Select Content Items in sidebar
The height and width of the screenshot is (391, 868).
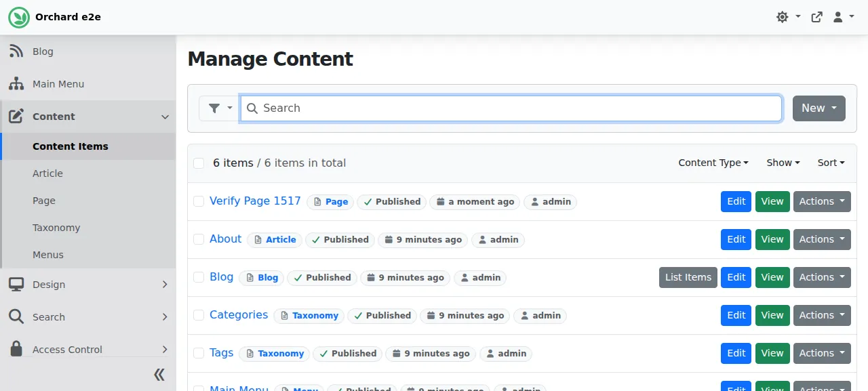tap(88, 146)
